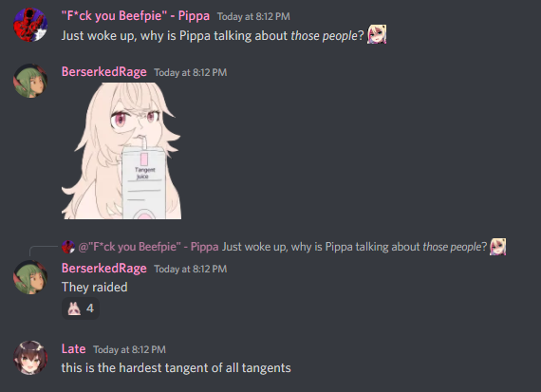Click the small avatar in the reply preview
Viewport: 541px width, 392px height.
tap(68, 247)
